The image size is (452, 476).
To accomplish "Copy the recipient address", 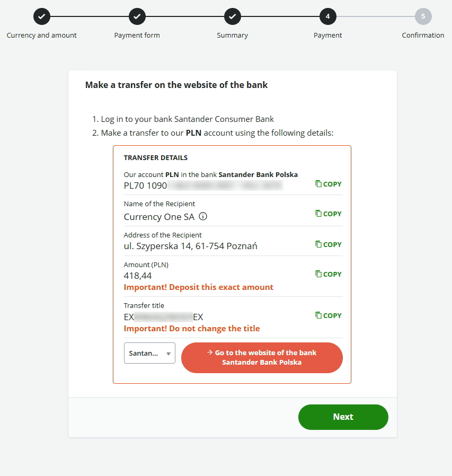I will point(329,244).
